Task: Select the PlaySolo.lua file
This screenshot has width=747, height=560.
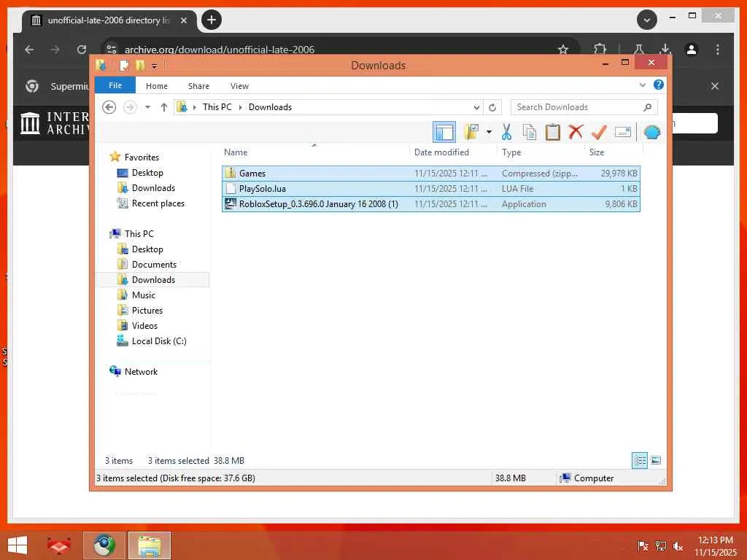Action: (x=430, y=189)
